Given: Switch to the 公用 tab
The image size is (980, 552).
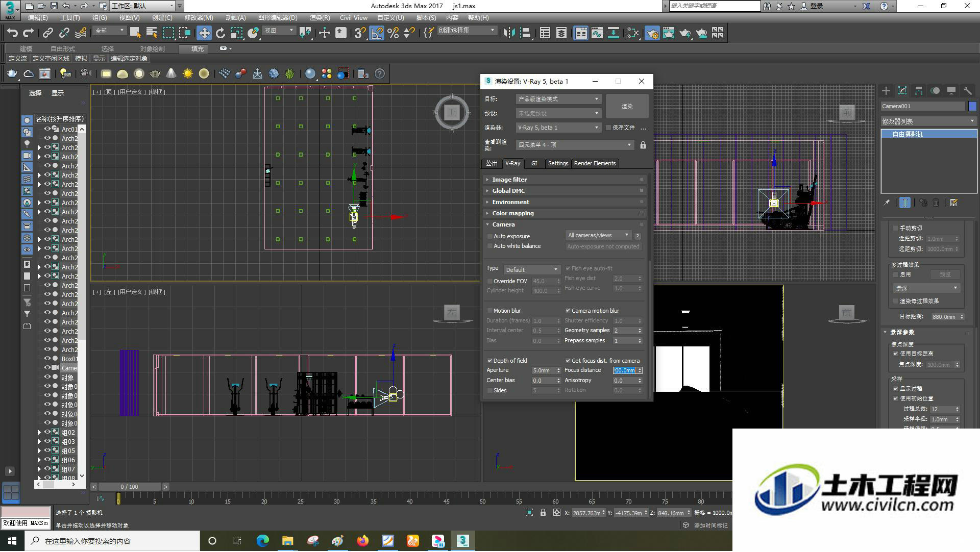Looking at the screenshot, I should coord(492,164).
